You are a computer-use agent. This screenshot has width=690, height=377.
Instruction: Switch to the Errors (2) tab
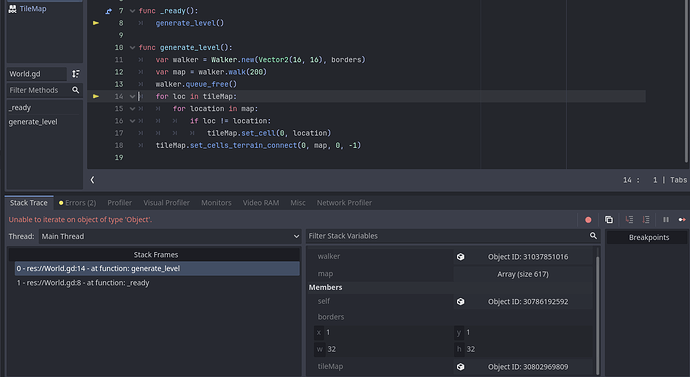(x=77, y=203)
